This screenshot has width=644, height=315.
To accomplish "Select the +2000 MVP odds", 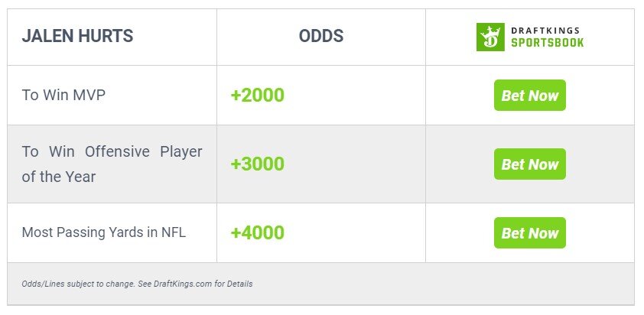I will pyautogui.click(x=257, y=96).
